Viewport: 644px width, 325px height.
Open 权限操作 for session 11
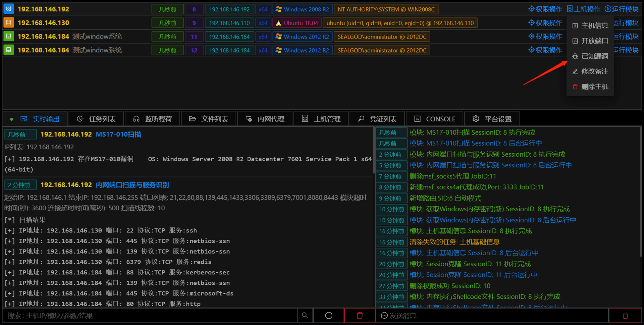[545, 37]
